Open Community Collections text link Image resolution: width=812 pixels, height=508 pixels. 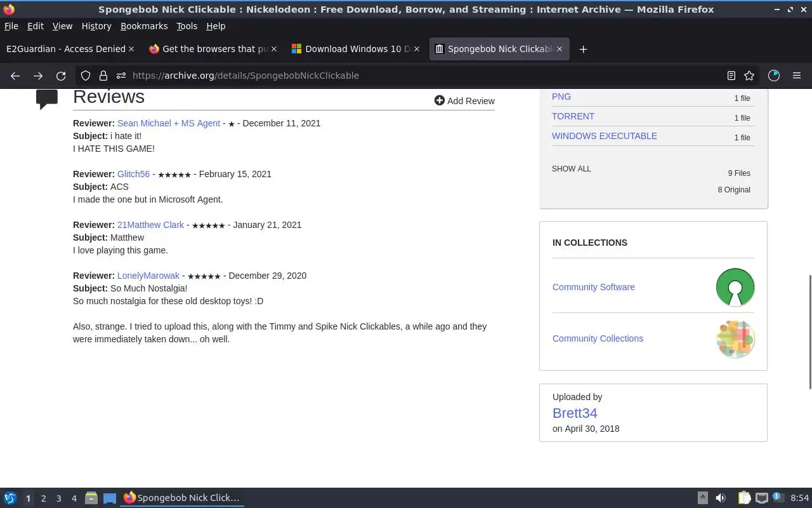(598, 338)
